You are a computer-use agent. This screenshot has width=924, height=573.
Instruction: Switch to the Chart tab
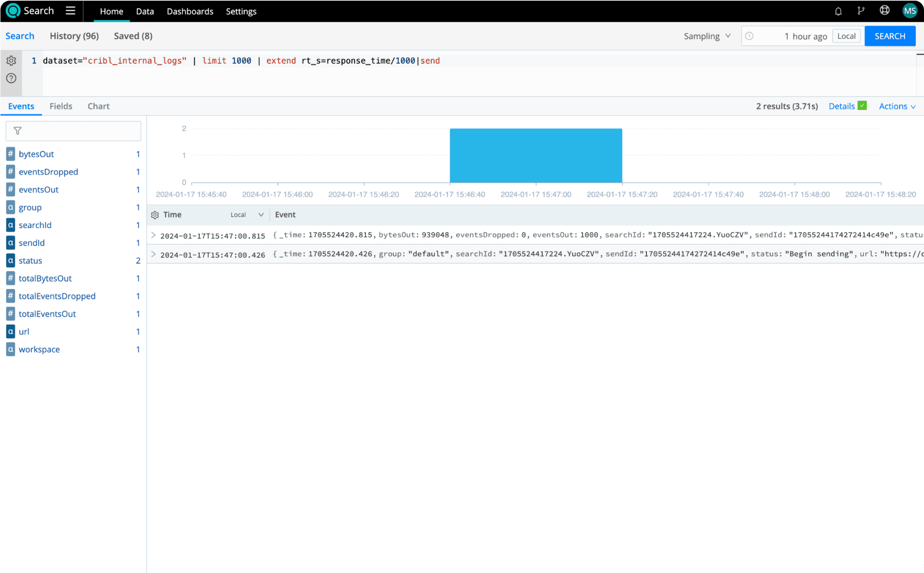(98, 106)
